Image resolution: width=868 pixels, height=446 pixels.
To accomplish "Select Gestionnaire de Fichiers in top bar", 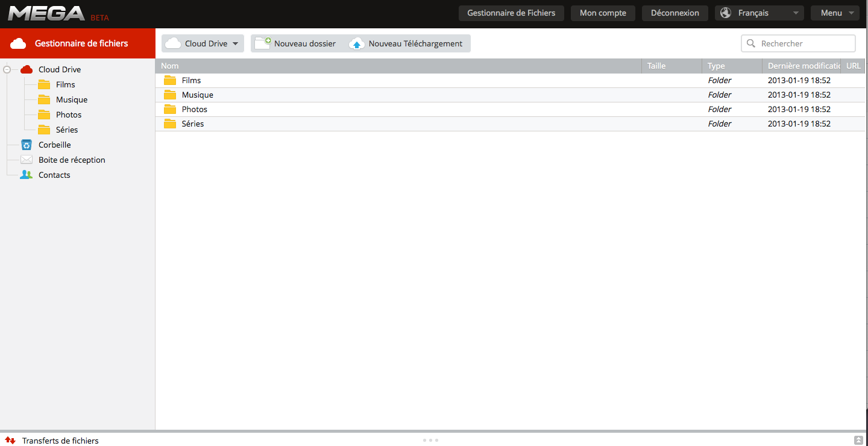I will (x=511, y=13).
